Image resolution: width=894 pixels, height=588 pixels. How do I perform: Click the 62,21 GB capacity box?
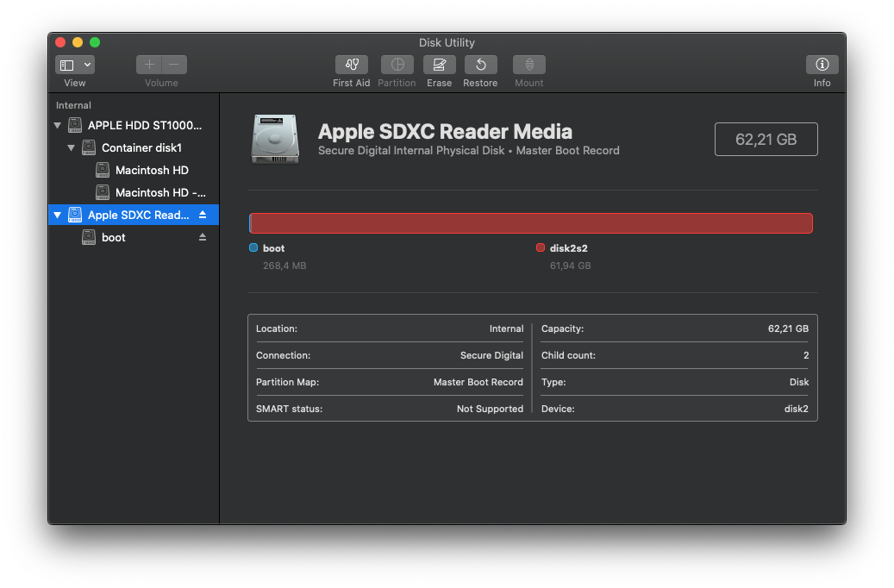pos(766,139)
